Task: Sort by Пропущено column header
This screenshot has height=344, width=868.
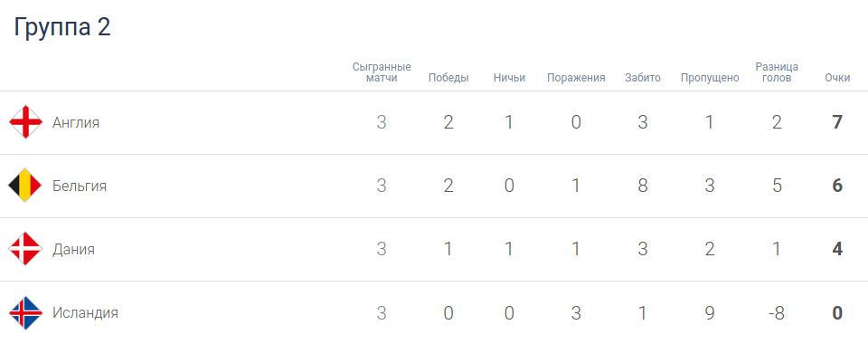Action: (710, 78)
